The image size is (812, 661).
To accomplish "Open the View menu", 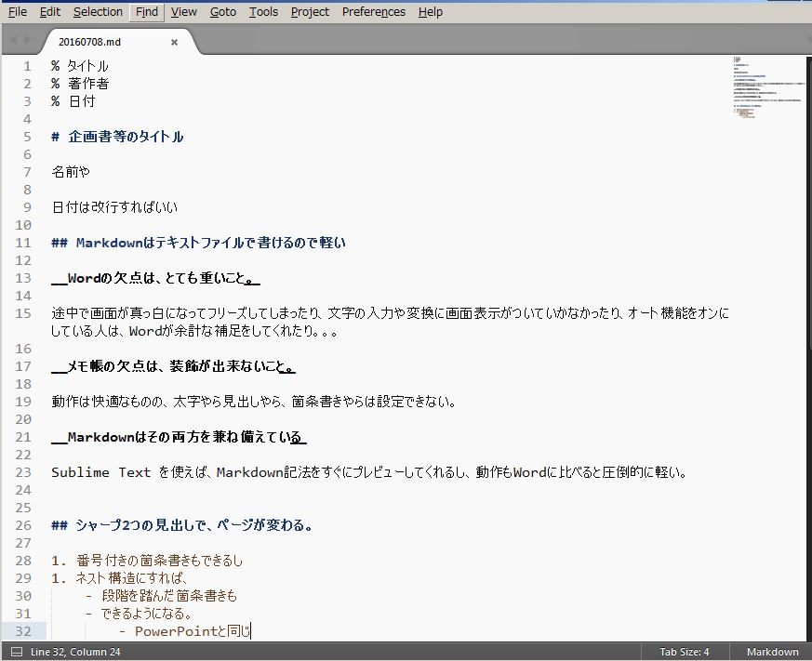I will tap(184, 11).
